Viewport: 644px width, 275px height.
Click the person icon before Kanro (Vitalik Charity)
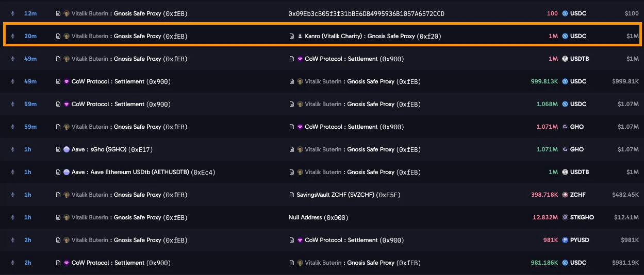point(300,36)
